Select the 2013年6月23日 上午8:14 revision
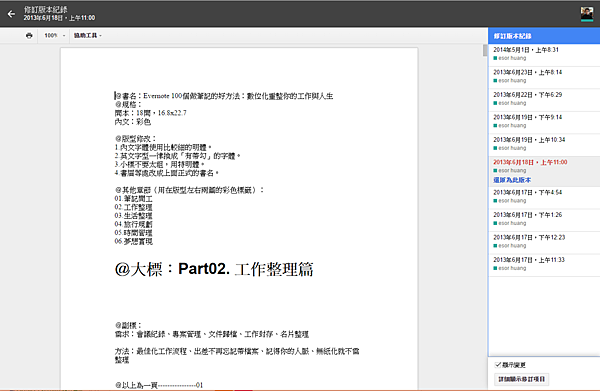Screen dimensions: 600x391 coord(544,78)
